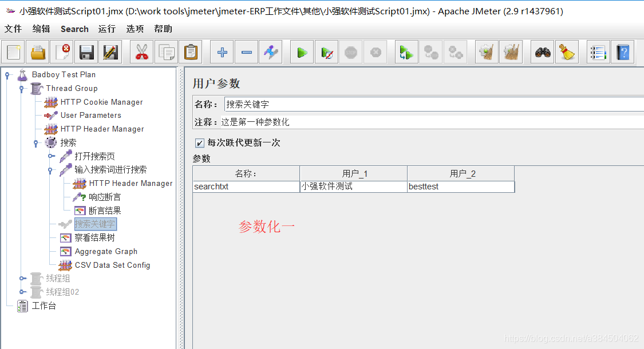Click the 用户_1 column header
644x349 pixels.
(x=354, y=174)
